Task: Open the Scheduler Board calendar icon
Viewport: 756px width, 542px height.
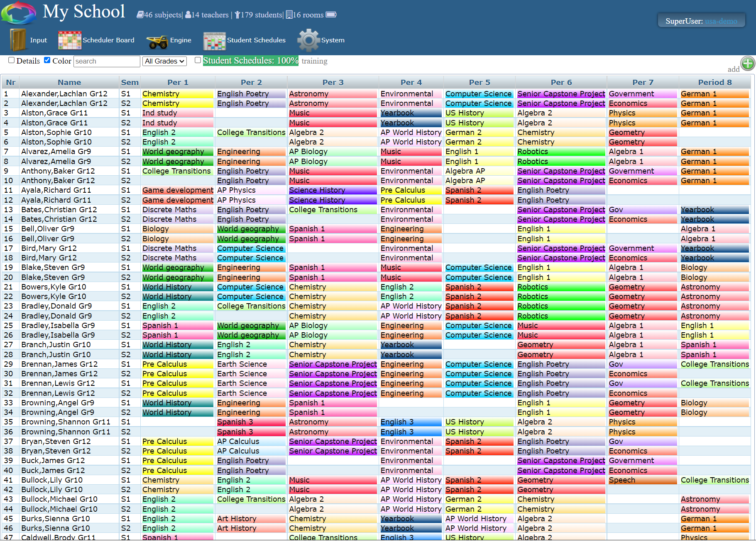Action: point(69,40)
